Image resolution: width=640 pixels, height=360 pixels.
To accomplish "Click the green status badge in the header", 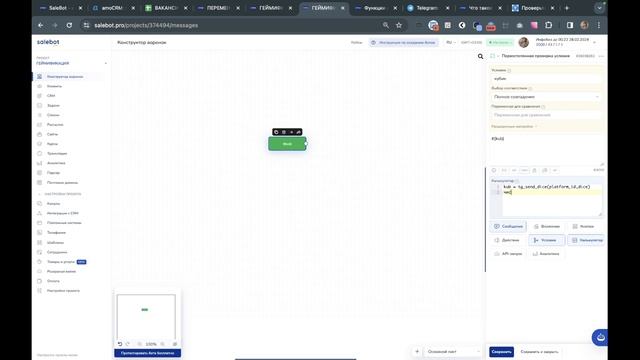I will [500, 42].
